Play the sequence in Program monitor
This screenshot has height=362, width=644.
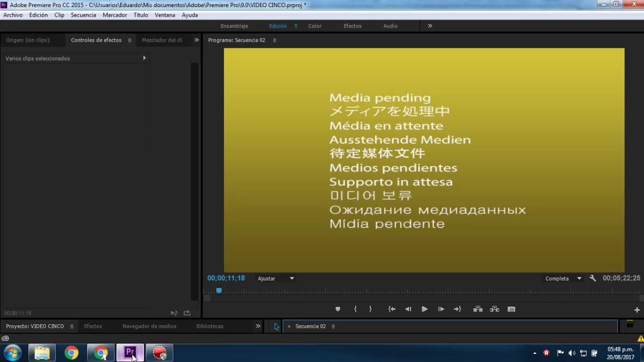[425, 309]
